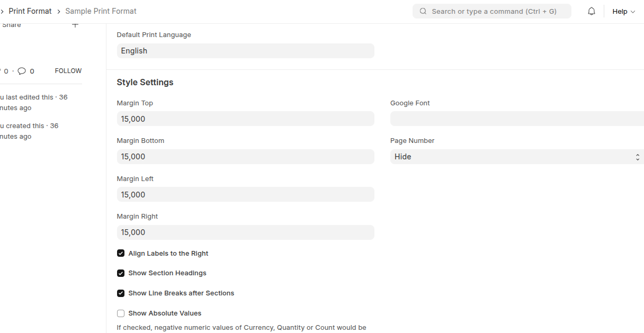Click the Google Font input
The image size is (644, 333).
[x=517, y=119]
